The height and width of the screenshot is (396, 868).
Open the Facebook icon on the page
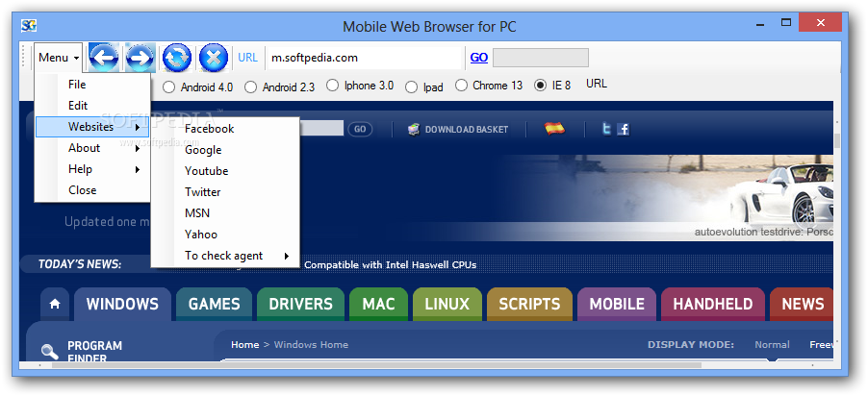click(x=624, y=130)
